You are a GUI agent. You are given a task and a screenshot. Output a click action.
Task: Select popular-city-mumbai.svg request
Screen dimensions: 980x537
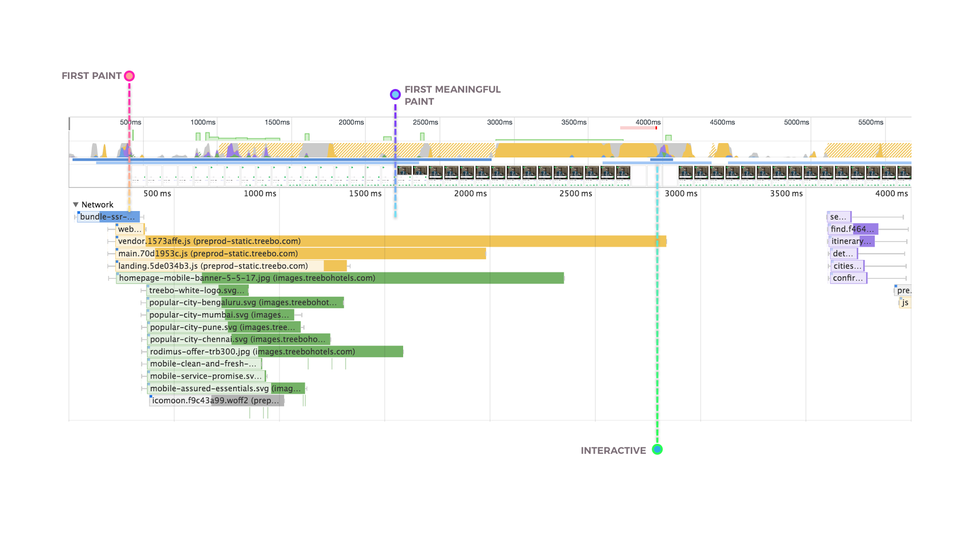click(x=220, y=315)
